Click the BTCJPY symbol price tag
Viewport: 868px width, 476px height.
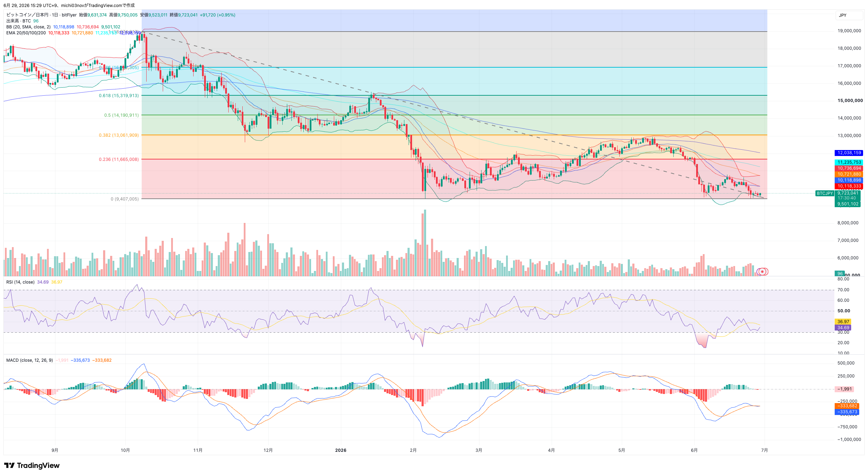coord(825,193)
